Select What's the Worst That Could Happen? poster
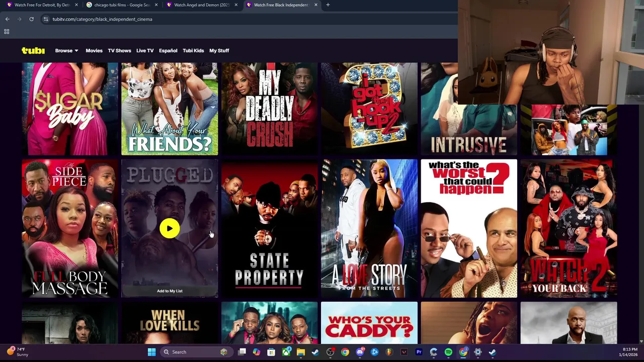Viewport: 644px width, 362px height. pyautogui.click(x=469, y=228)
